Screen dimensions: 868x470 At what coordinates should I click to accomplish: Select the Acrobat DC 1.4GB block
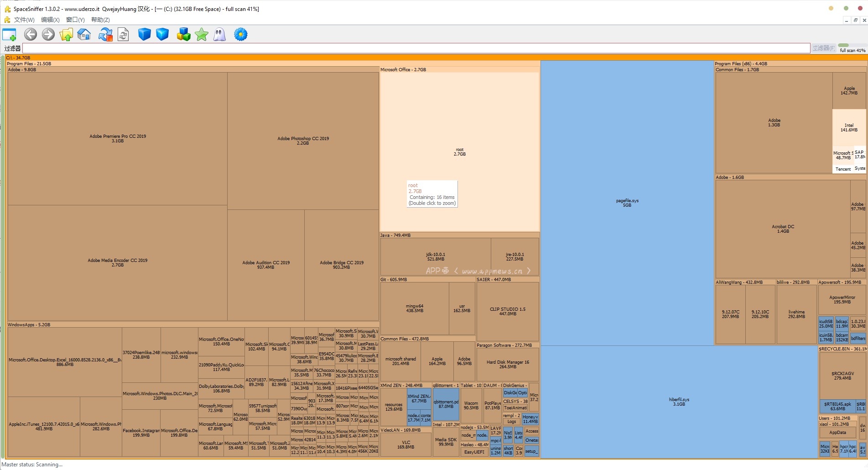[x=783, y=229]
